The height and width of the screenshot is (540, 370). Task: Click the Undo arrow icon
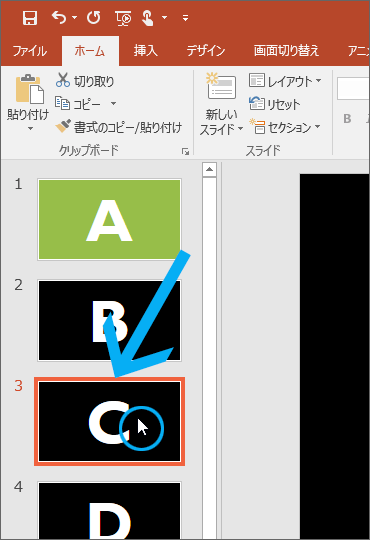pos(59,17)
